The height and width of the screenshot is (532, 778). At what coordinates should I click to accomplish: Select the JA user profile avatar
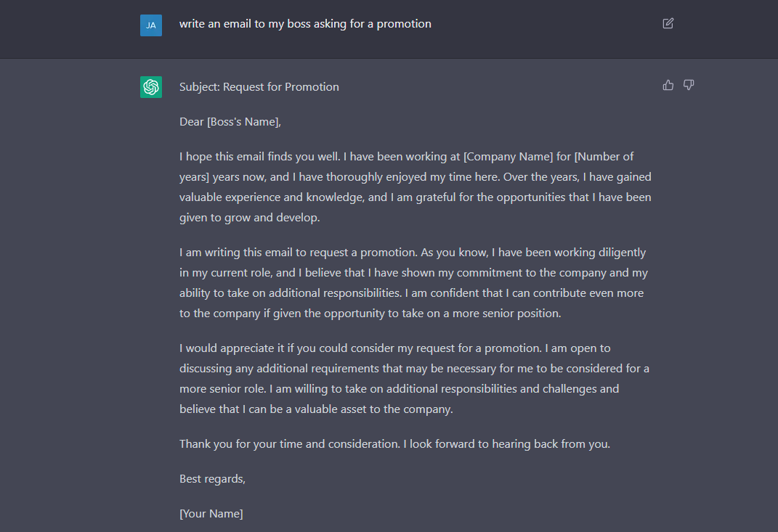(x=150, y=25)
